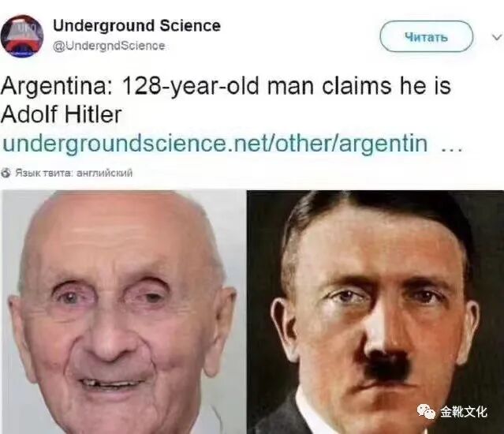Screen dimensions: 504x434
Task: Click the WeChat logo watermark
Action: pyautogui.click(x=426, y=411)
